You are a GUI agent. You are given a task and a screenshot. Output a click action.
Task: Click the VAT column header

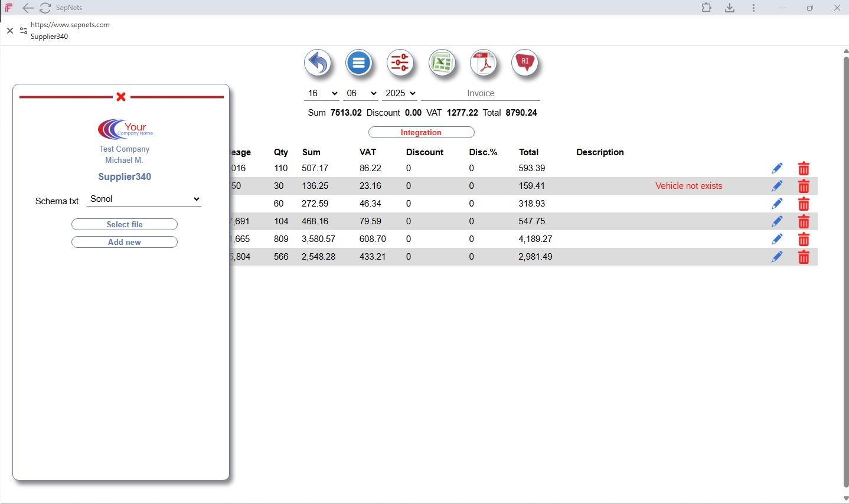(368, 152)
